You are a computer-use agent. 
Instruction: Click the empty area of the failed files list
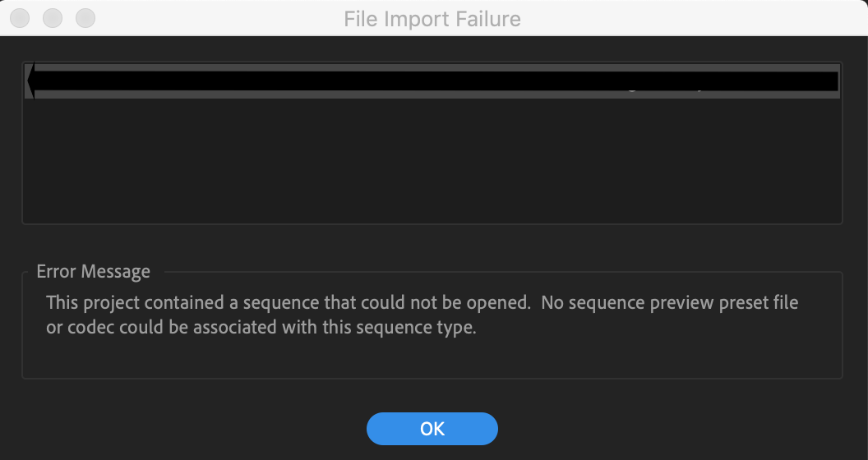[x=432, y=160]
